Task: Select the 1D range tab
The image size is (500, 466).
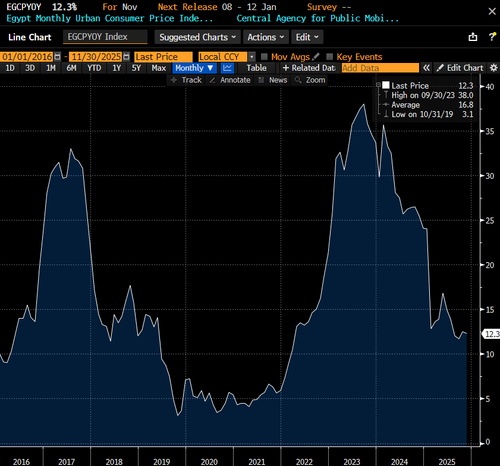Action: (x=10, y=68)
